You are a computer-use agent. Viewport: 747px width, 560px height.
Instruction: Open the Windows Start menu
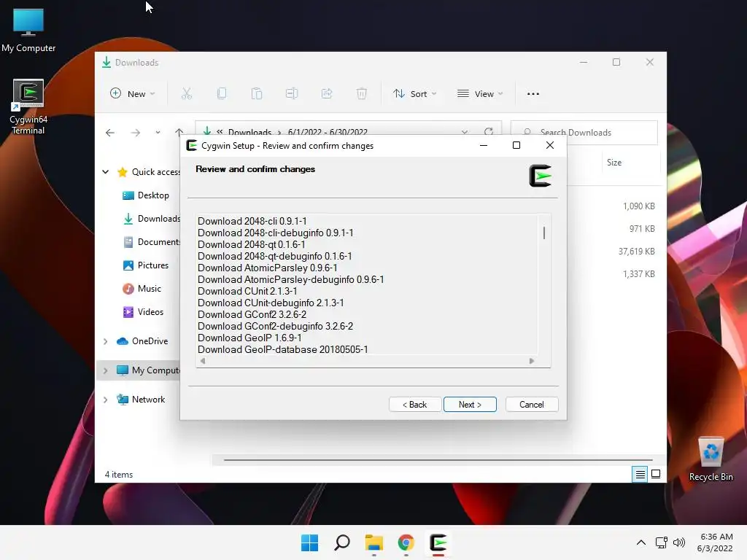[309, 542]
